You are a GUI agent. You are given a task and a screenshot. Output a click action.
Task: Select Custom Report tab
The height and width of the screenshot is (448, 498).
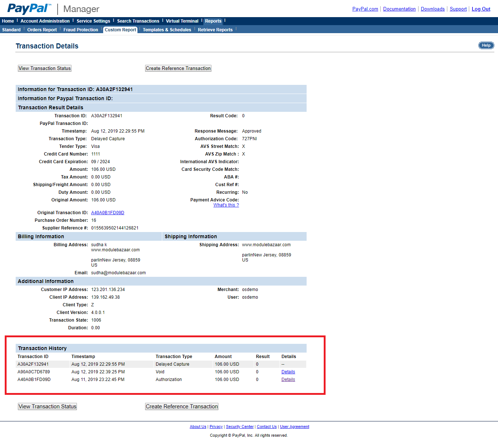click(x=120, y=30)
